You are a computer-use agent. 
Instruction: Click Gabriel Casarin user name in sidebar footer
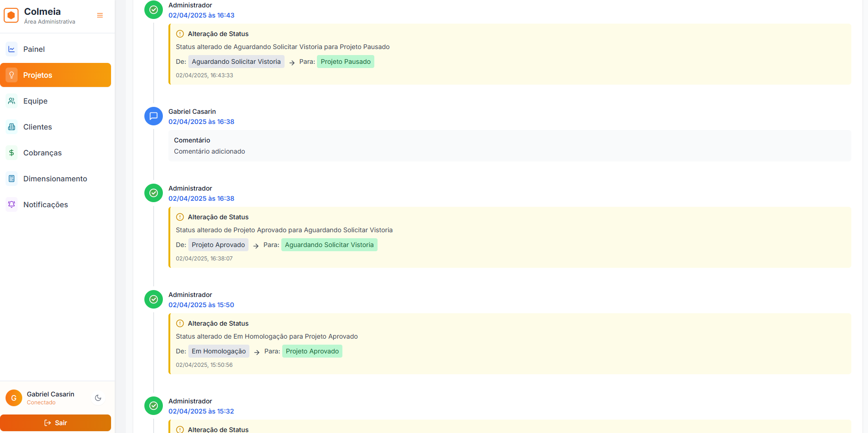[x=50, y=394]
